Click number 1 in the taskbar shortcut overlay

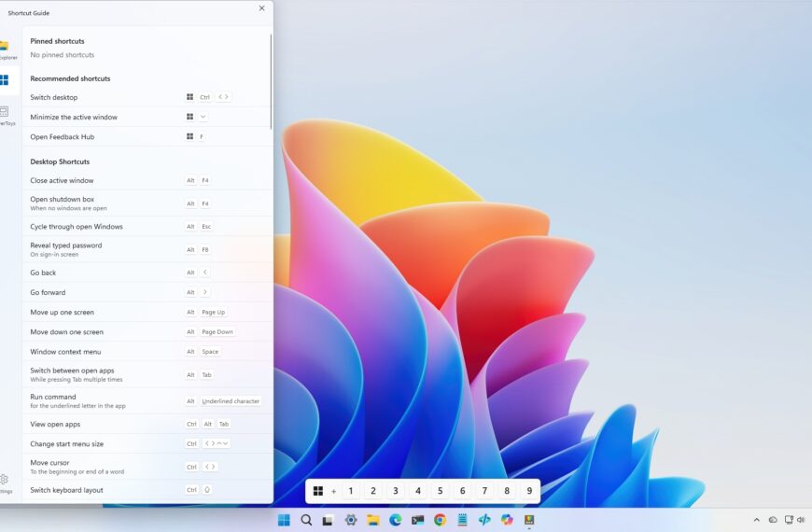pos(351,491)
